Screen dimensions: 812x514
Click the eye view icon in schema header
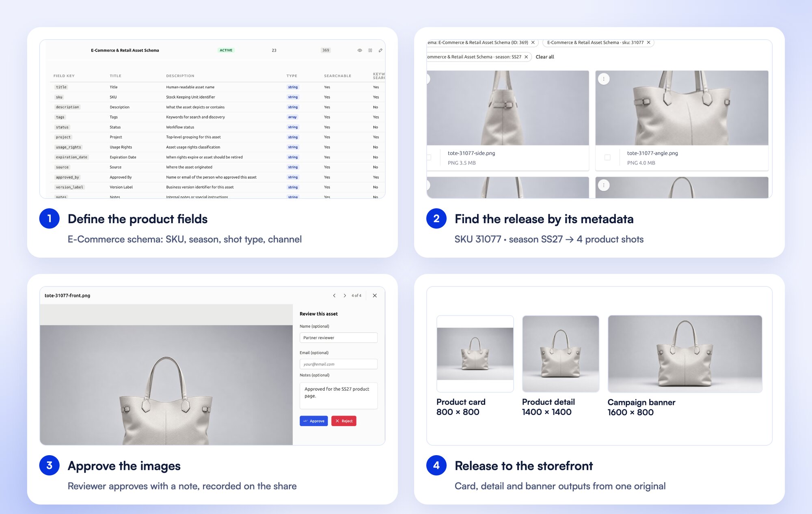pyautogui.click(x=360, y=50)
